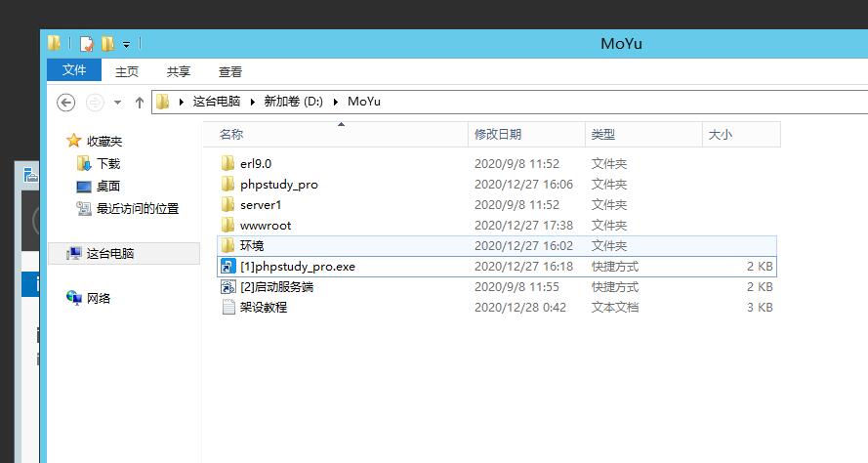This screenshot has width=868, height=463.
Task: Click the Back navigation arrow button
Action: pyautogui.click(x=66, y=102)
